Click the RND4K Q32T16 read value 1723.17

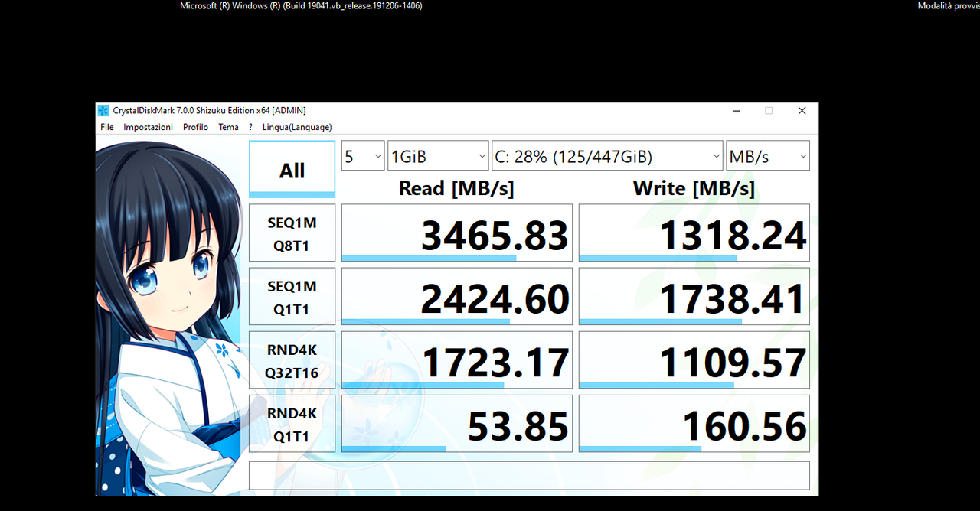pyautogui.click(x=457, y=360)
